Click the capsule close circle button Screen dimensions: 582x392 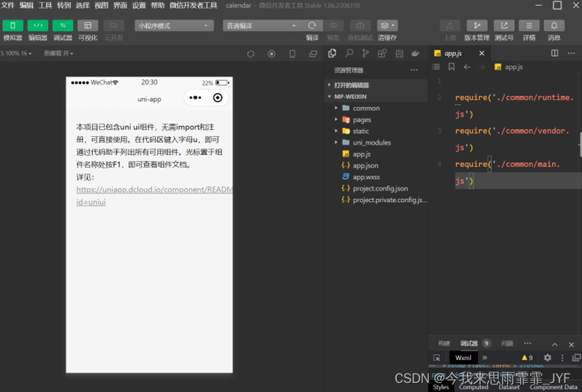[x=217, y=98]
